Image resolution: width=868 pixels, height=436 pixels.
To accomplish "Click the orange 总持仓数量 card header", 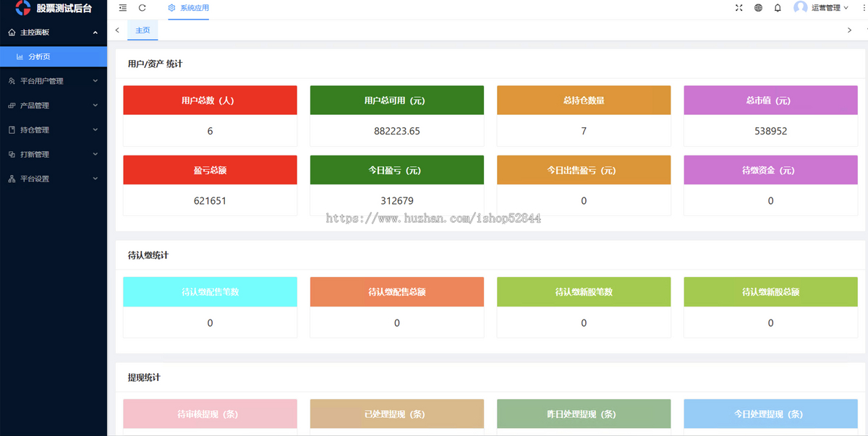I will 584,101.
